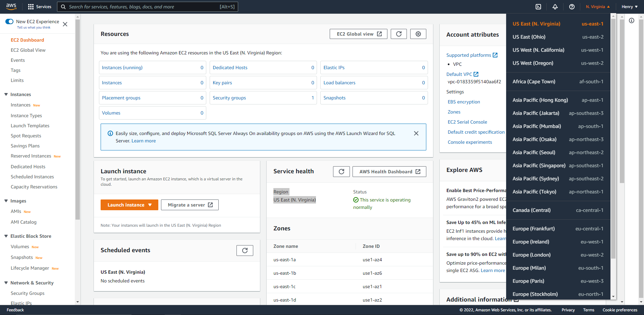Viewport: 644px width, 315px height.
Task: Select the Europe (London) region
Action: click(531, 255)
